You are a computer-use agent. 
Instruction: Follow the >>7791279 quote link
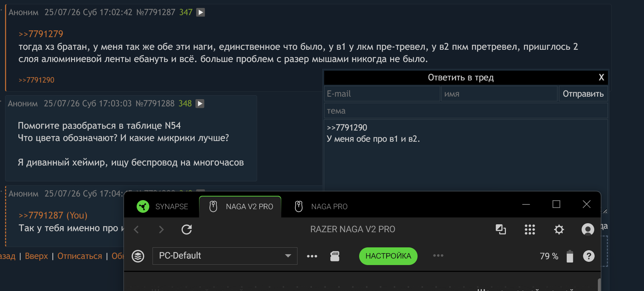coord(41,34)
